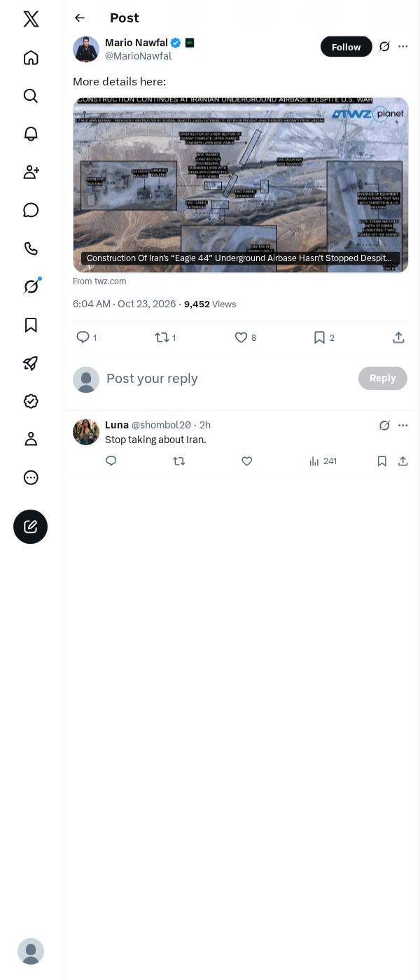Viewport: 420px width, 980px height.
Task: Open the Explore search icon
Action: (x=31, y=96)
